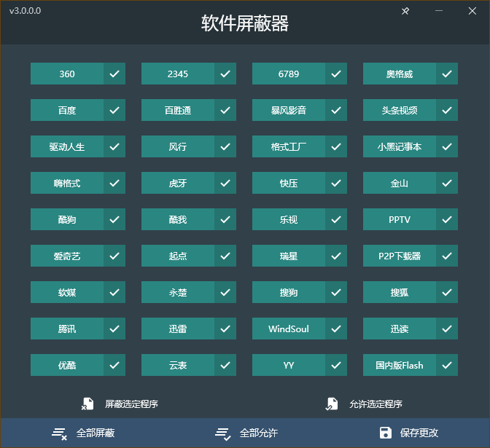Select the 百胜通 label button
490x448 pixels.
tap(178, 110)
